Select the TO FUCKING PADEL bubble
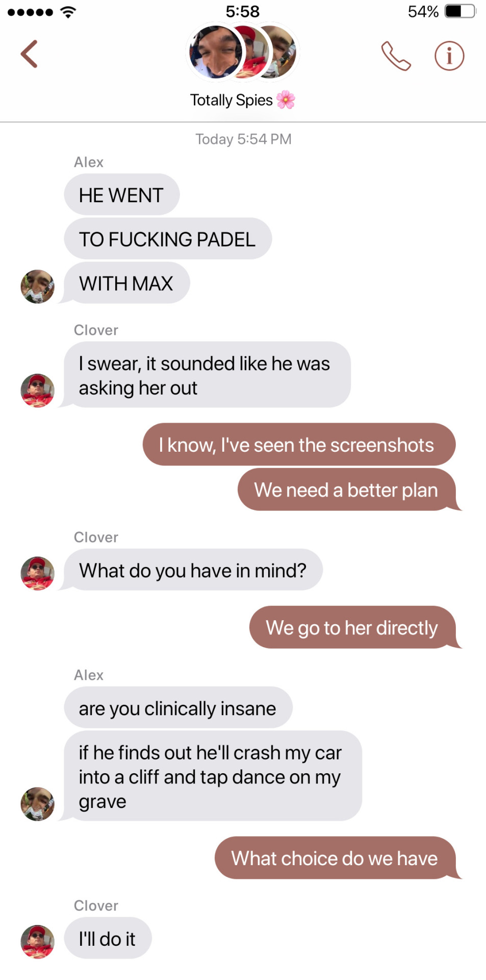Viewport: 486px width, 980px height. 168,238
